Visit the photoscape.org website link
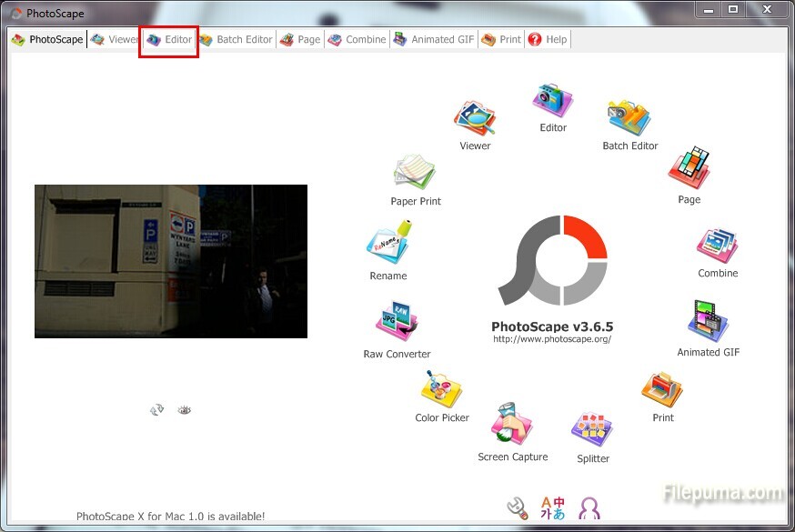This screenshot has width=795, height=532. (552, 339)
